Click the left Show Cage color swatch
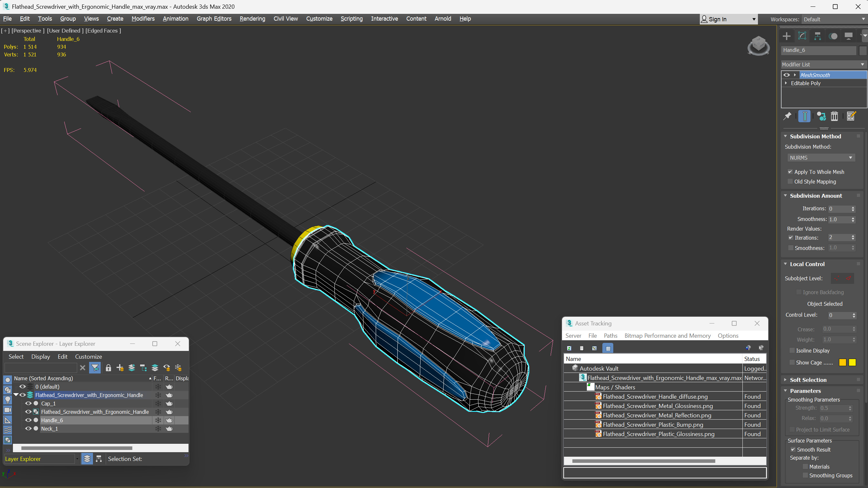868x488 pixels. (842, 363)
